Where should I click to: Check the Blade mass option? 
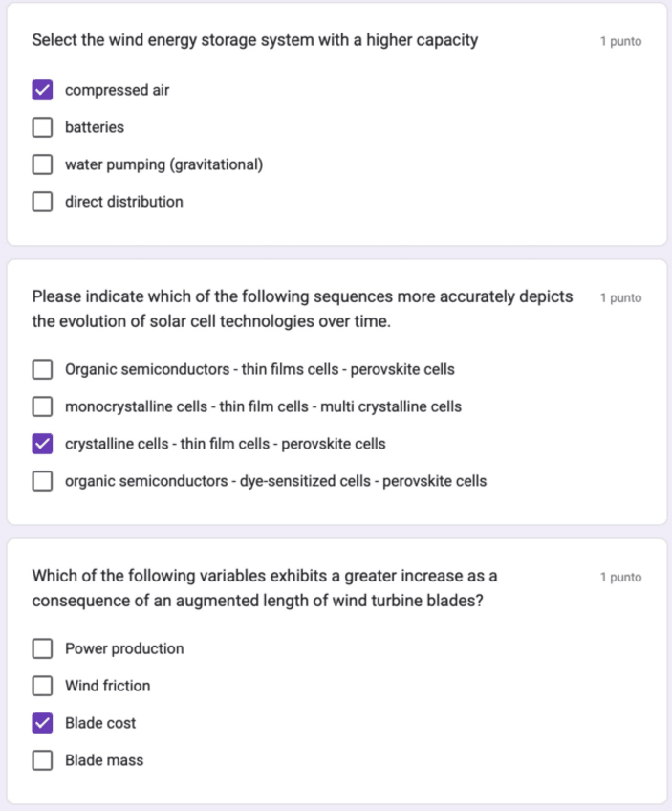42,760
